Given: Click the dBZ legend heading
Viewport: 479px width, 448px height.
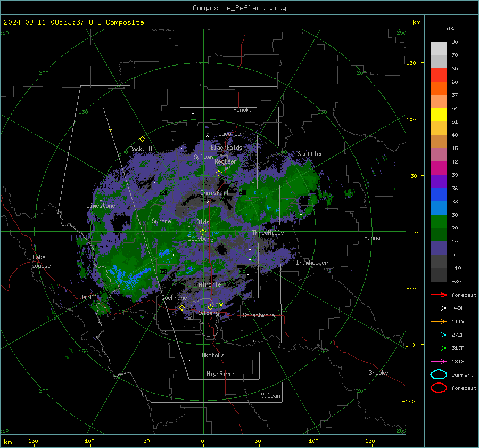Looking at the screenshot, I should click(451, 29).
